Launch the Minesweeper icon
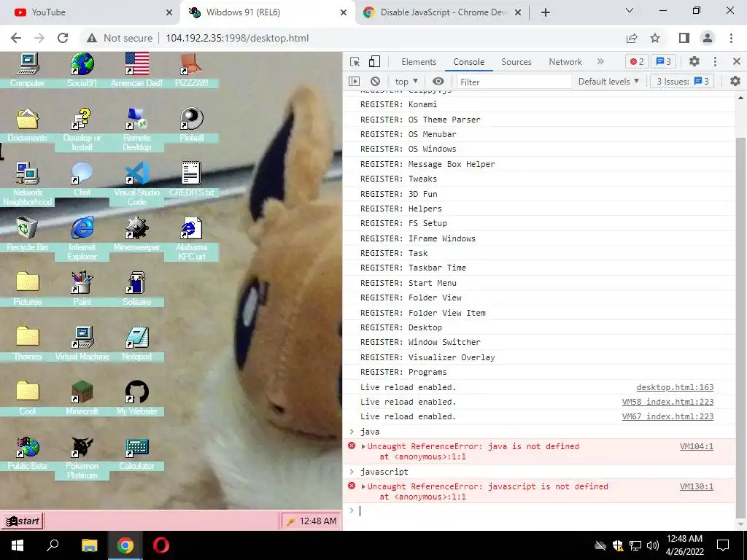 136,228
